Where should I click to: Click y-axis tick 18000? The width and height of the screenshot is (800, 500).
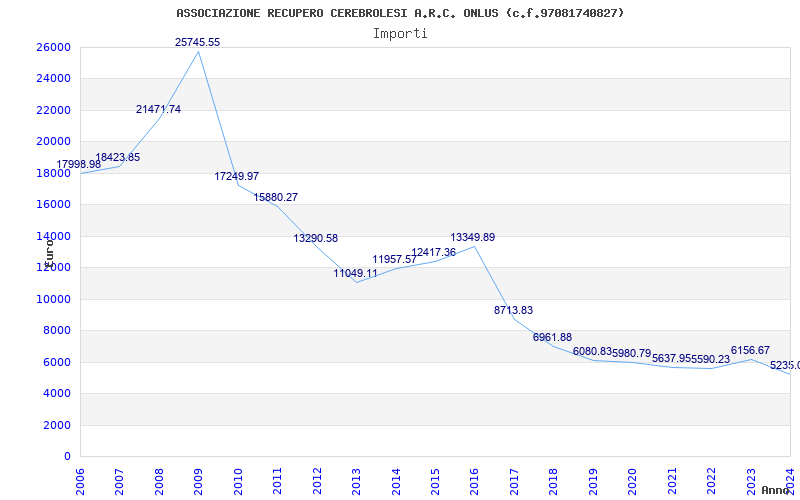pos(53,173)
